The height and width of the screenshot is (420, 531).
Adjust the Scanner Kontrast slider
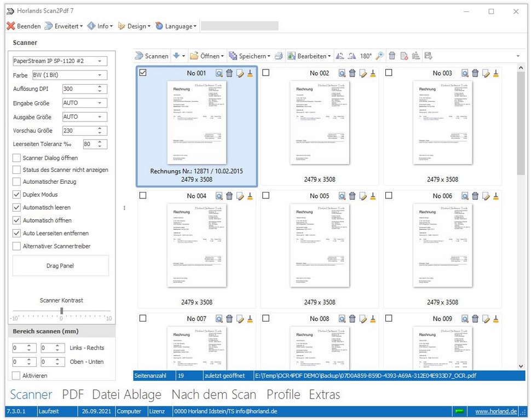[x=61, y=310]
